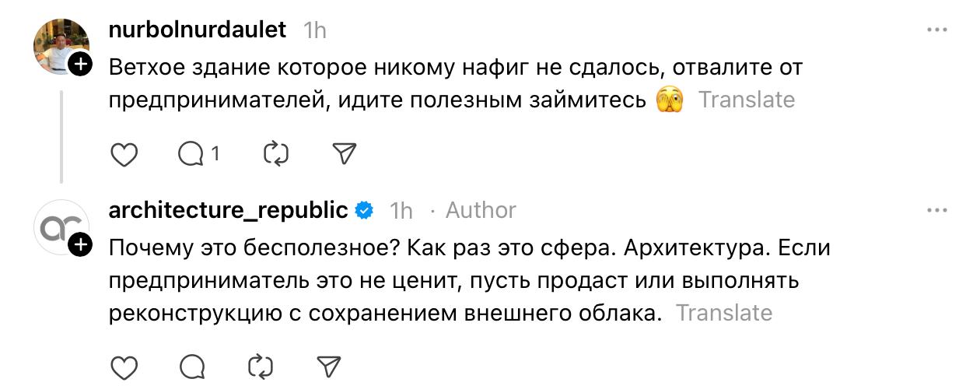Like architecture_republic's reply
980x386 pixels.
124,366
